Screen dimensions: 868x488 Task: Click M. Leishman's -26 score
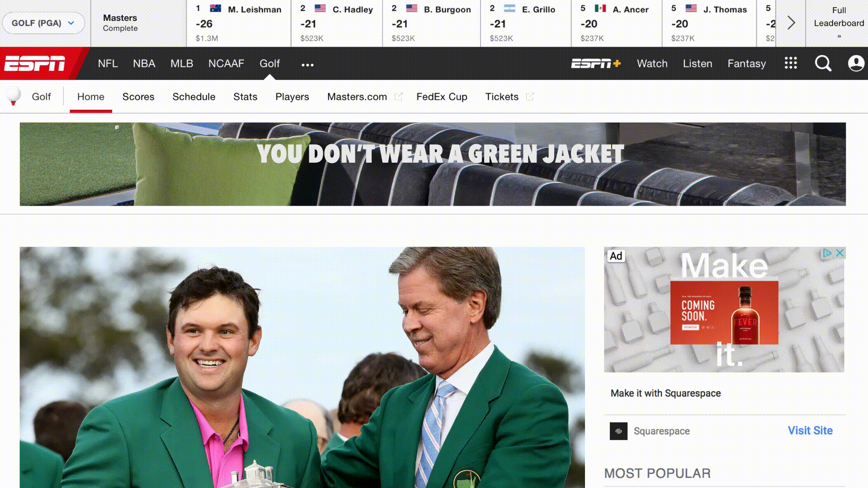point(204,24)
